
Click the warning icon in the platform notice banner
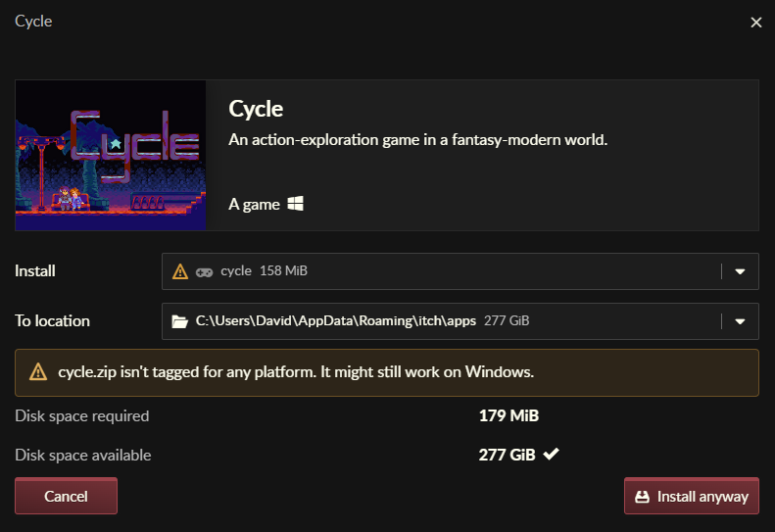click(x=38, y=371)
